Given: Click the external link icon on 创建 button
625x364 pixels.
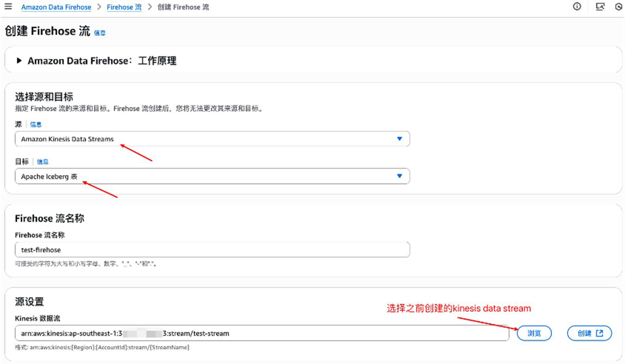Looking at the screenshot, I should click(600, 333).
